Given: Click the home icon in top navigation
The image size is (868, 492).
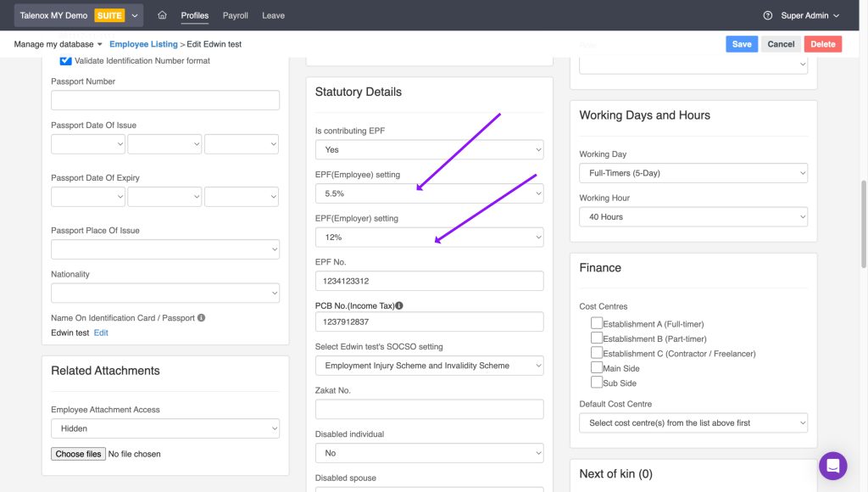Looking at the screenshot, I should [162, 15].
